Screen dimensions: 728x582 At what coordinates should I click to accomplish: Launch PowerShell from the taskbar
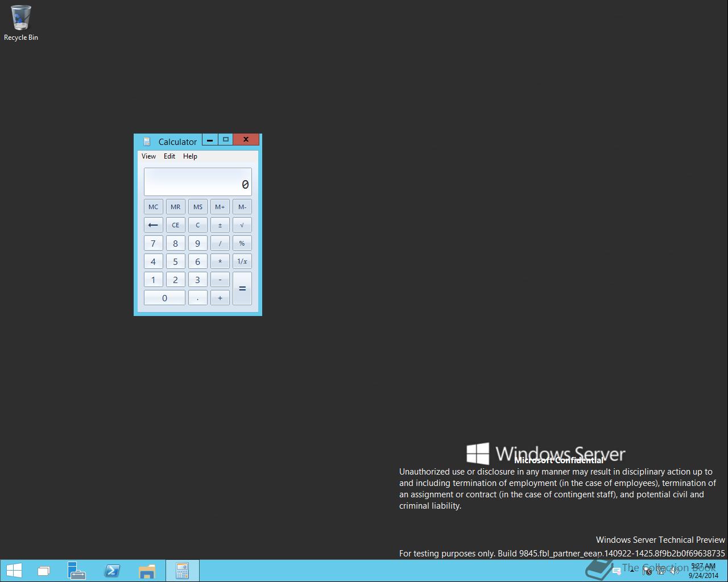point(111,571)
